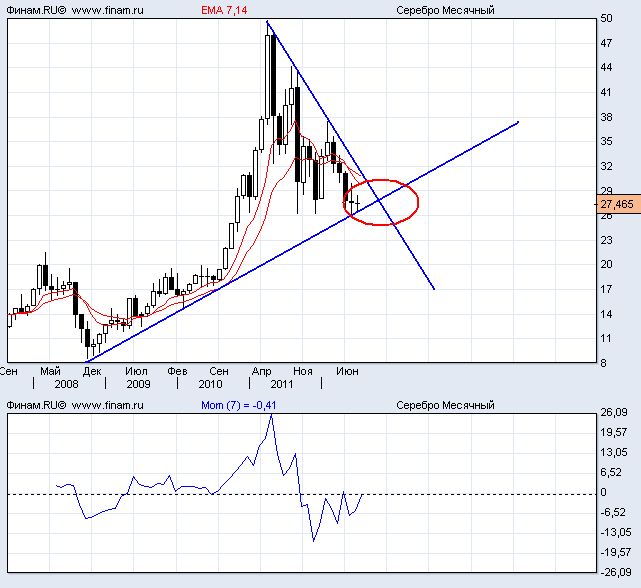The width and height of the screenshot is (641, 588).
Task: Click price axis value 11
Action: 606,338
